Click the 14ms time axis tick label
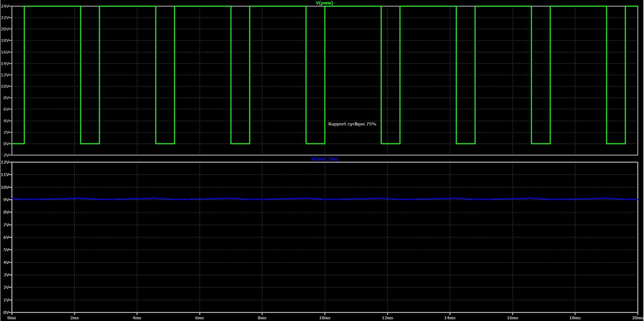 coord(450,318)
